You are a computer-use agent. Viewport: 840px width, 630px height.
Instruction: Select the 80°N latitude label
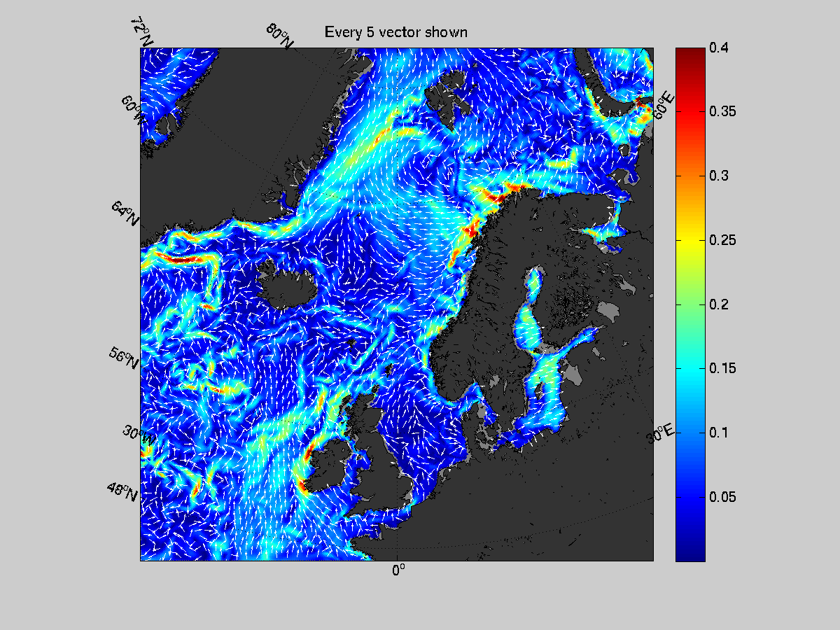coord(279,36)
